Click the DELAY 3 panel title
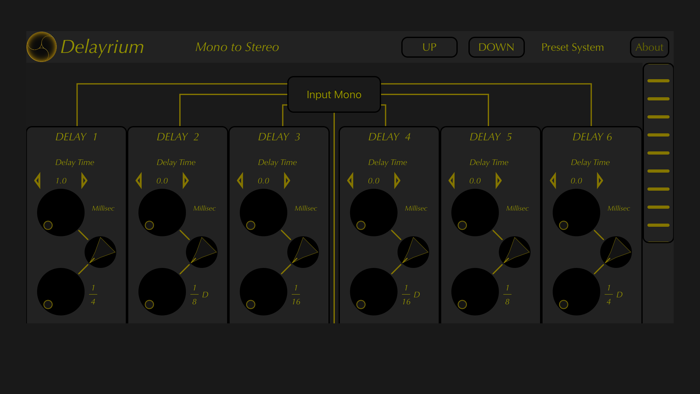The width and height of the screenshot is (700, 394). coord(279,137)
